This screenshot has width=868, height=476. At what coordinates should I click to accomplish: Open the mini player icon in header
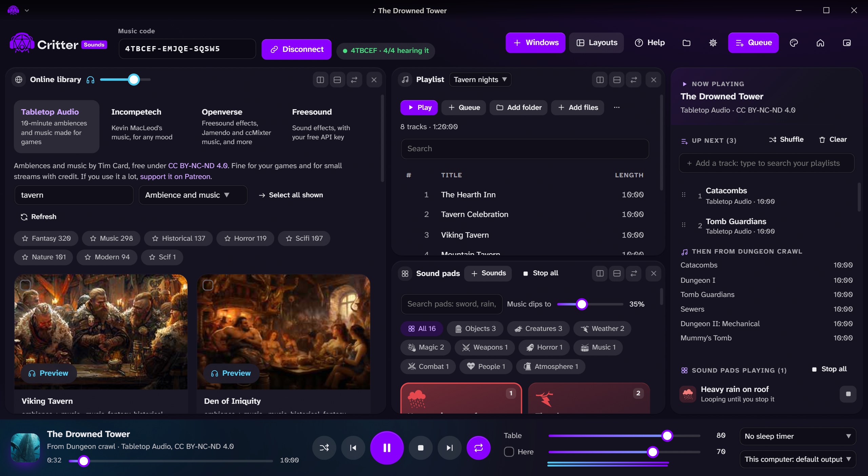[x=847, y=43]
